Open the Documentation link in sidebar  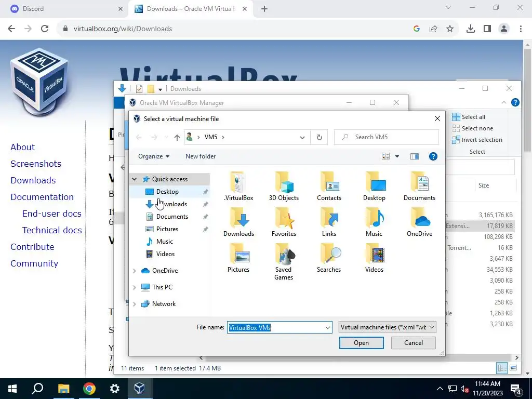point(42,197)
